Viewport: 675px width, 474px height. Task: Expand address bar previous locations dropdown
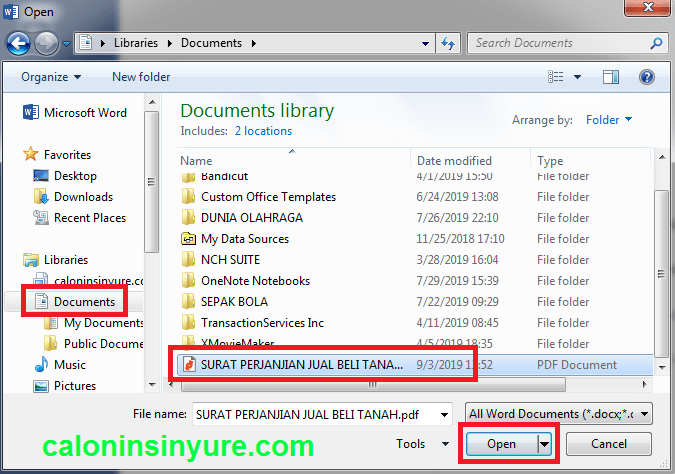[x=425, y=43]
